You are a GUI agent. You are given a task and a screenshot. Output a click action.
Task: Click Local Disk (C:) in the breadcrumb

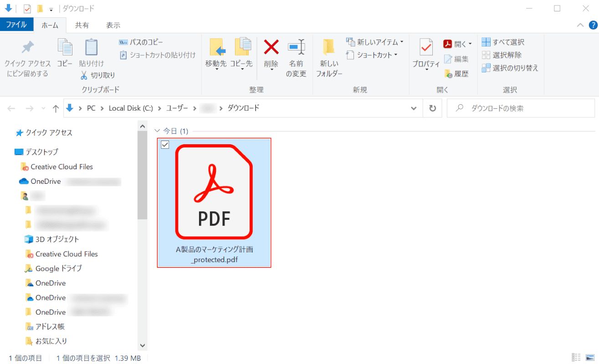click(131, 108)
